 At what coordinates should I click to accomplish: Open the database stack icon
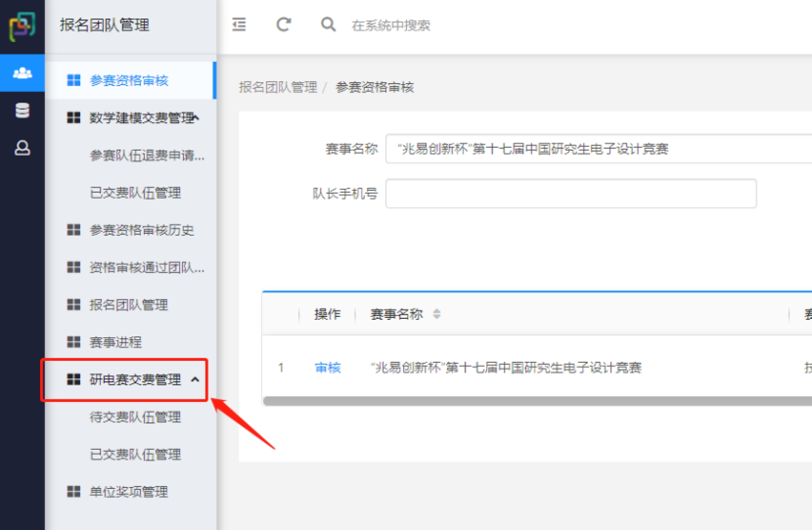click(x=22, y=110)
